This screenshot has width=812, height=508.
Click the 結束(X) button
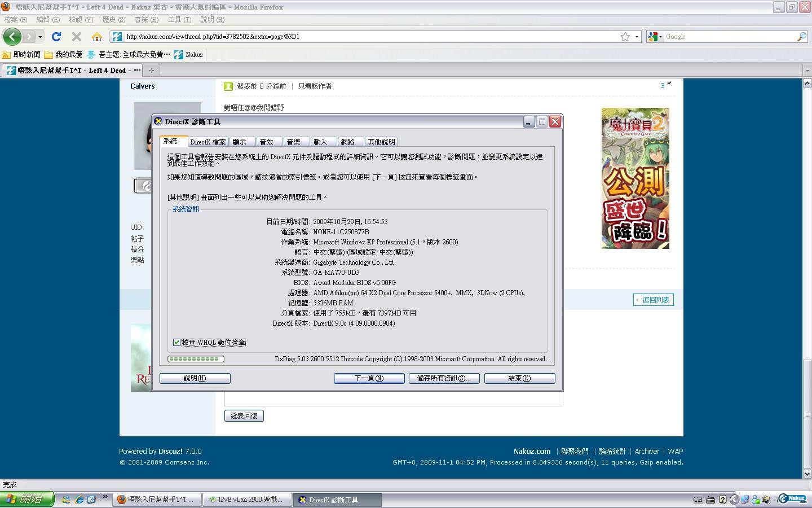click(519, 378)
